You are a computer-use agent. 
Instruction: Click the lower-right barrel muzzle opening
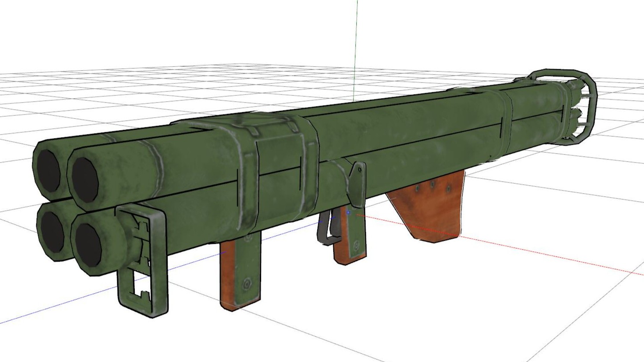click(88, 245)
